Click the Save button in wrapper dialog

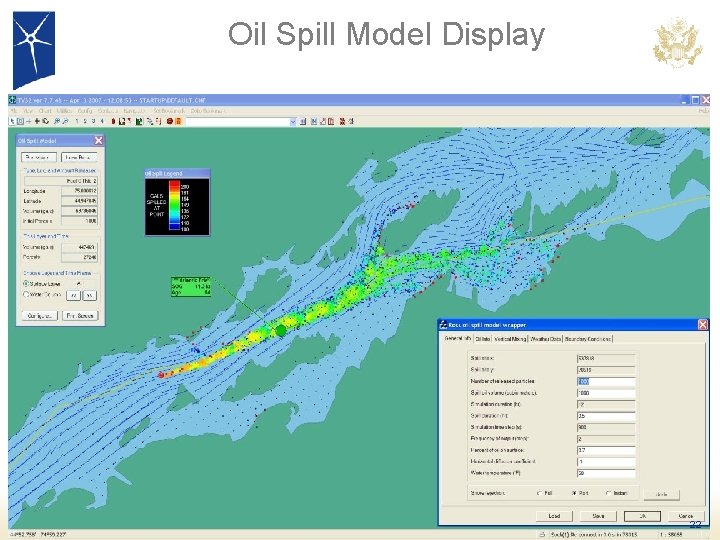tap(598, 516)
